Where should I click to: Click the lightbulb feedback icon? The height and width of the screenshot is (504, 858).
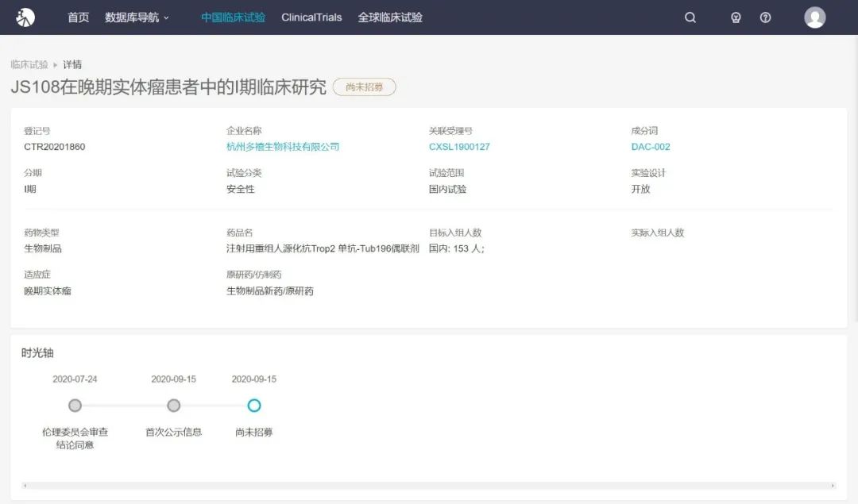coord(736,17)
